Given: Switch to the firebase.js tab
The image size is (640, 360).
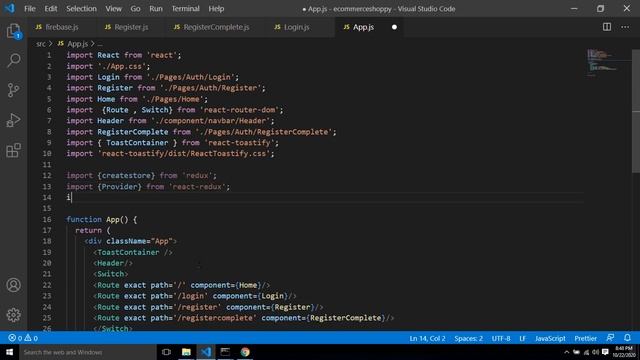Looking at the screenshot, I should pyautogui.click(x=62, y=27).
